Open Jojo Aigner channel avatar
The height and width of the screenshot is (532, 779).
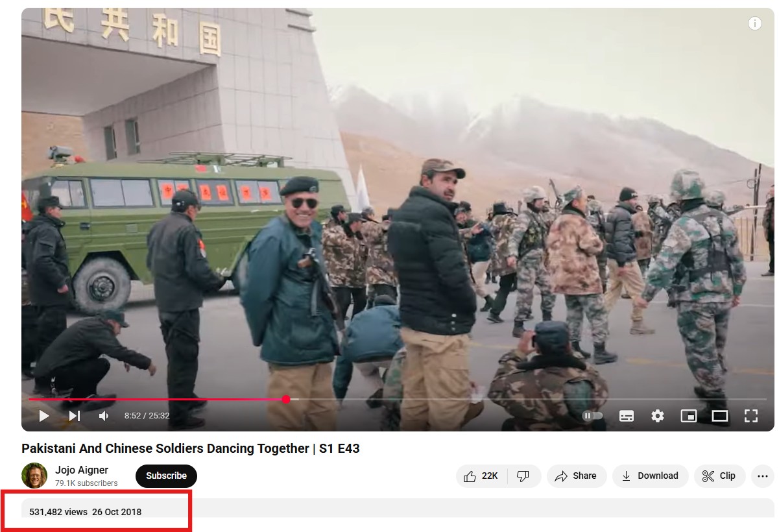click(34, 476)
